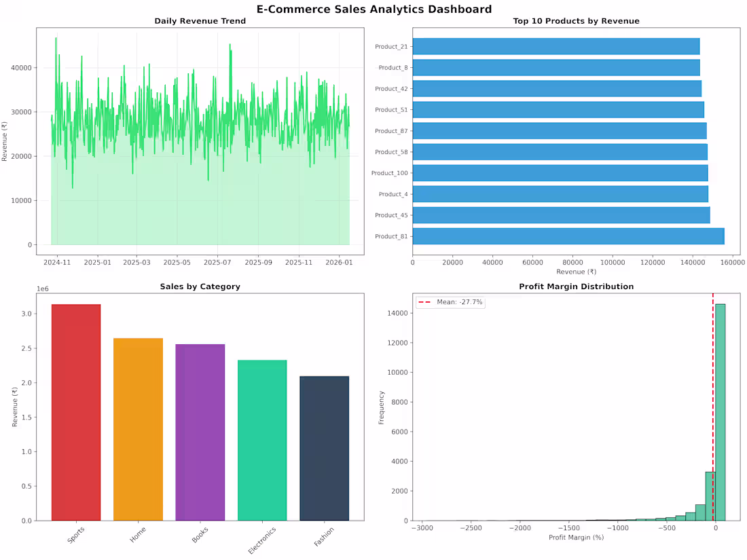Click the orange Home category bar
Image resolution: width=747 pixels, height=560 pixels.
click(139, 428)
